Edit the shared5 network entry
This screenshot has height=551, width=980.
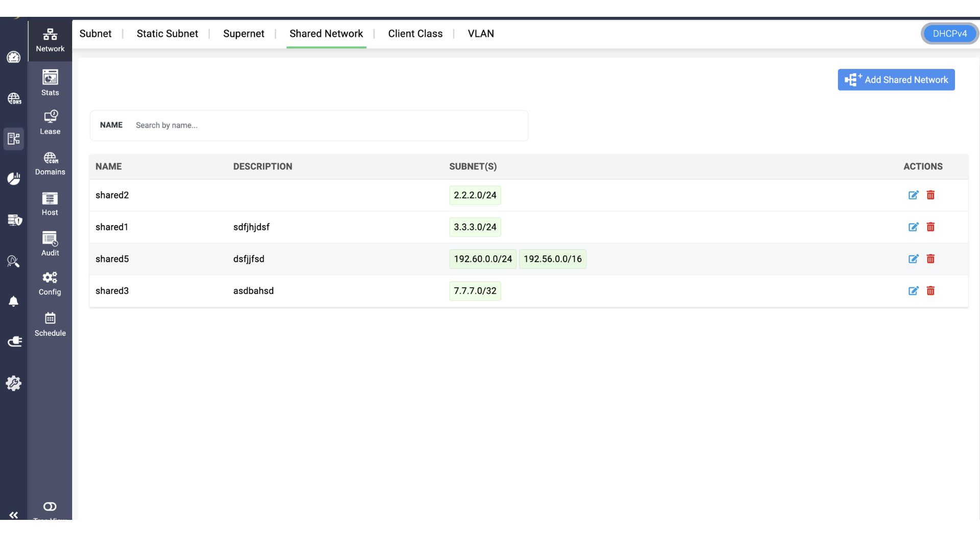point(913,259)
